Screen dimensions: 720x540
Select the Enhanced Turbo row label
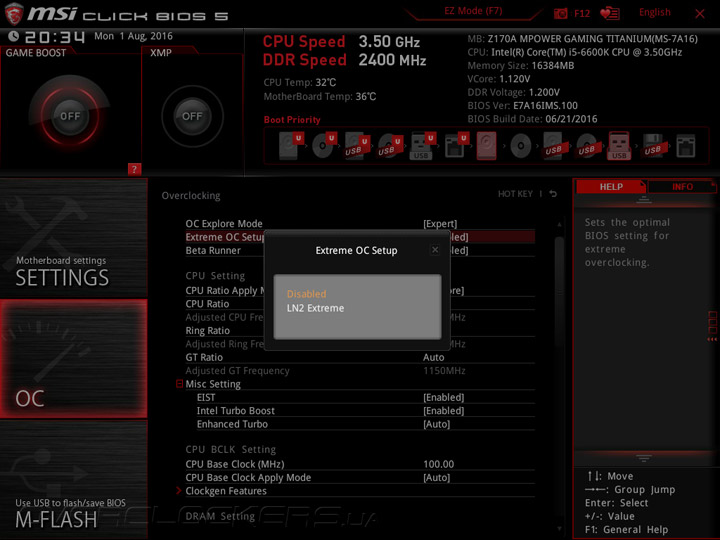[232, 424]
